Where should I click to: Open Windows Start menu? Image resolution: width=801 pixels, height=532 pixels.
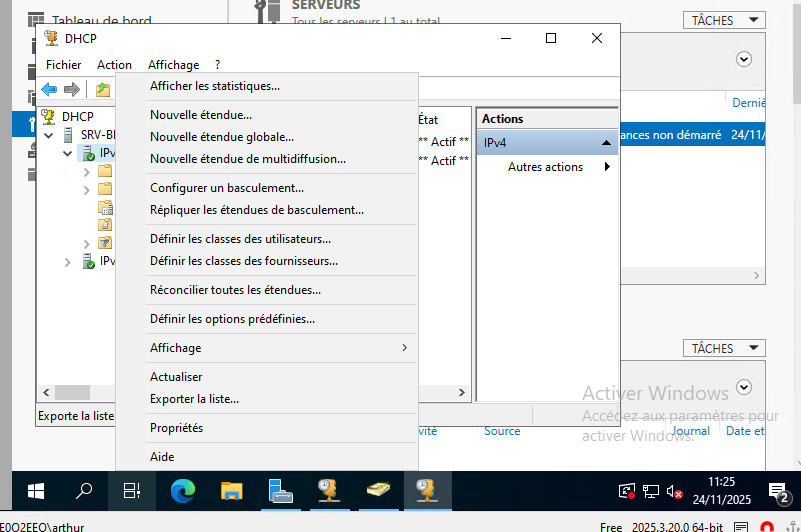tap(36, 491)
